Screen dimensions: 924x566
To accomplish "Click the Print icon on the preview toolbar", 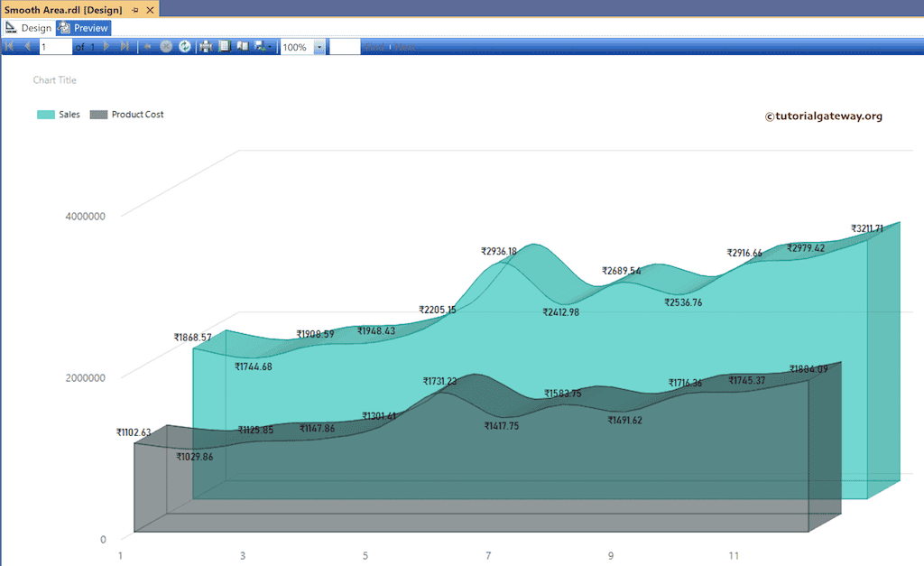I will coord(204,46).
